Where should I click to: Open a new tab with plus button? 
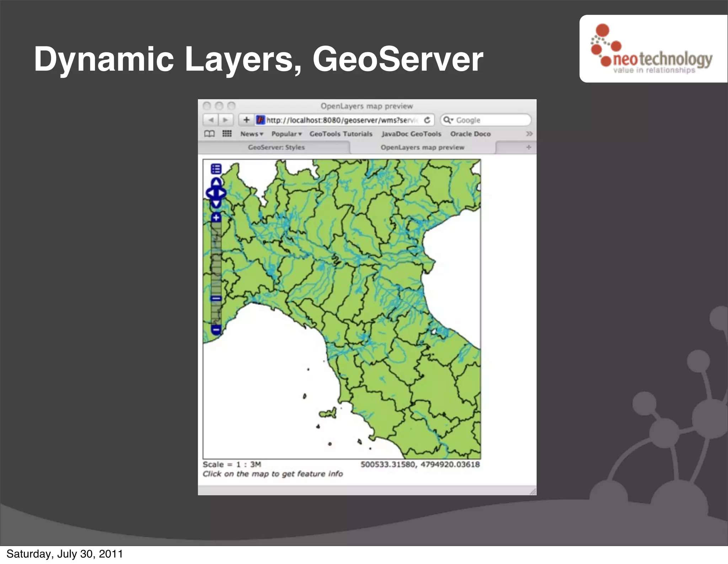pos(529,147)
